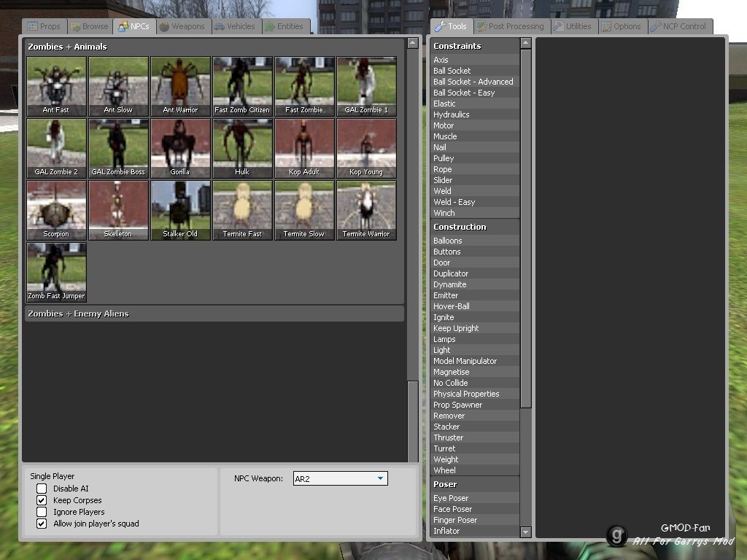Switch to the Weapons tab
The image size is (747, 560).
tap(182, 26)
